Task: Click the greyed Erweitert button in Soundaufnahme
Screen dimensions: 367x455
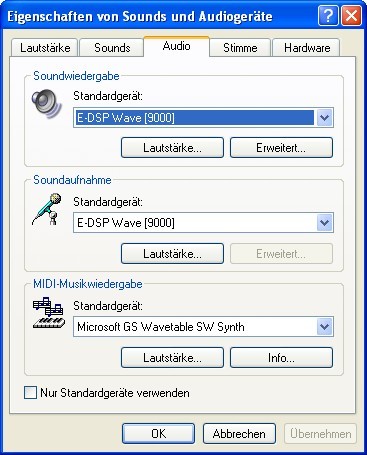Action: [x=281, y=254]
